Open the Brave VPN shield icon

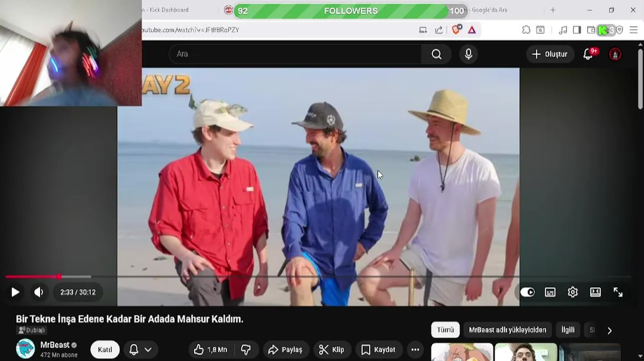pyautogui.click(x=619, y=30)
